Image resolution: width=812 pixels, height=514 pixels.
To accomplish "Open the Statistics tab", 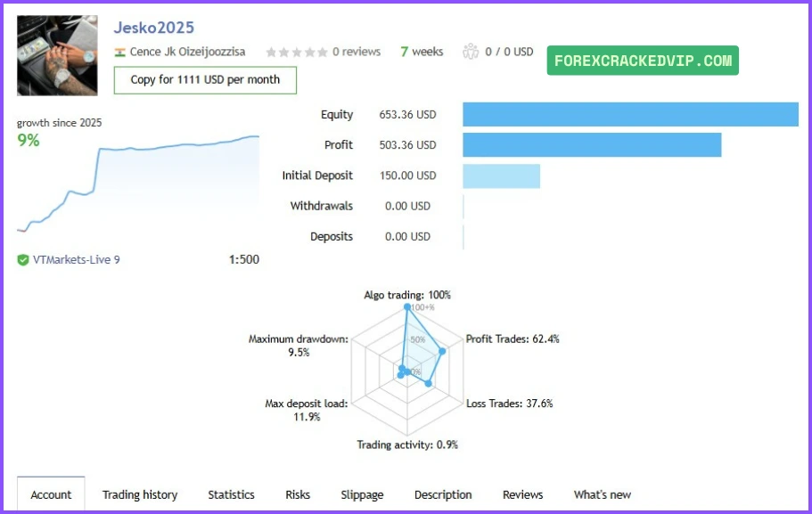I will tap(231, 494).
